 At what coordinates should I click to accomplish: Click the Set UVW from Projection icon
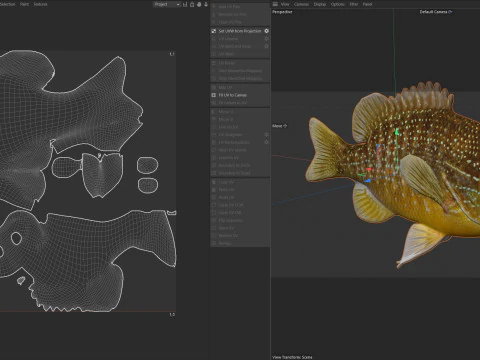click(214, 31)
